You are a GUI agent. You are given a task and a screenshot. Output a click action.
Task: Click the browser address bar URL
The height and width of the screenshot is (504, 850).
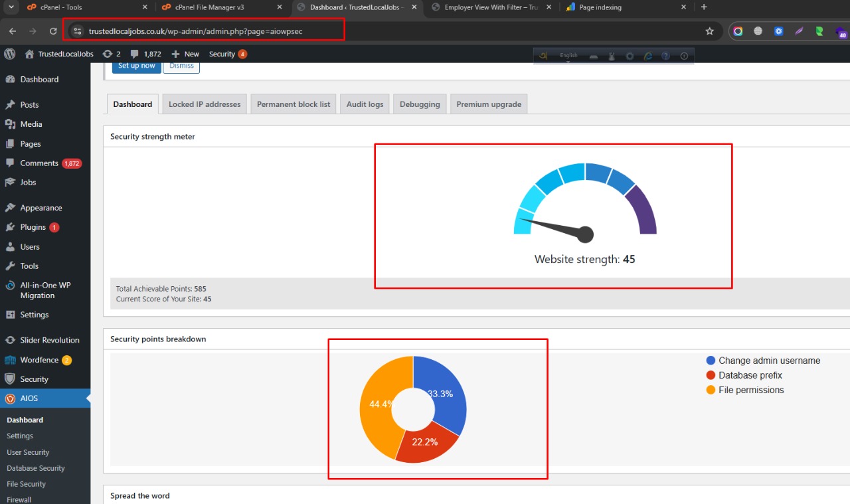tap(195, 31)
